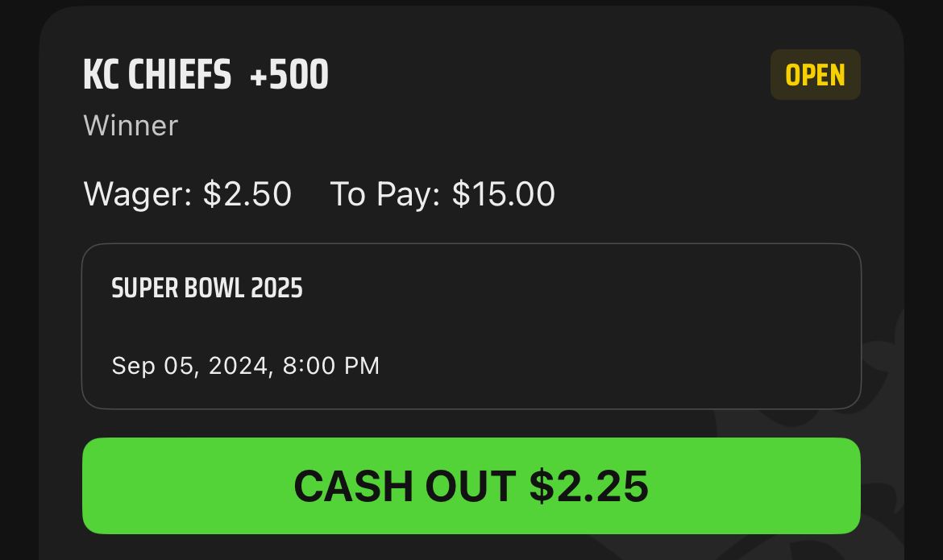Tap the yellow OPEN status badge

(x=815, y=75)
